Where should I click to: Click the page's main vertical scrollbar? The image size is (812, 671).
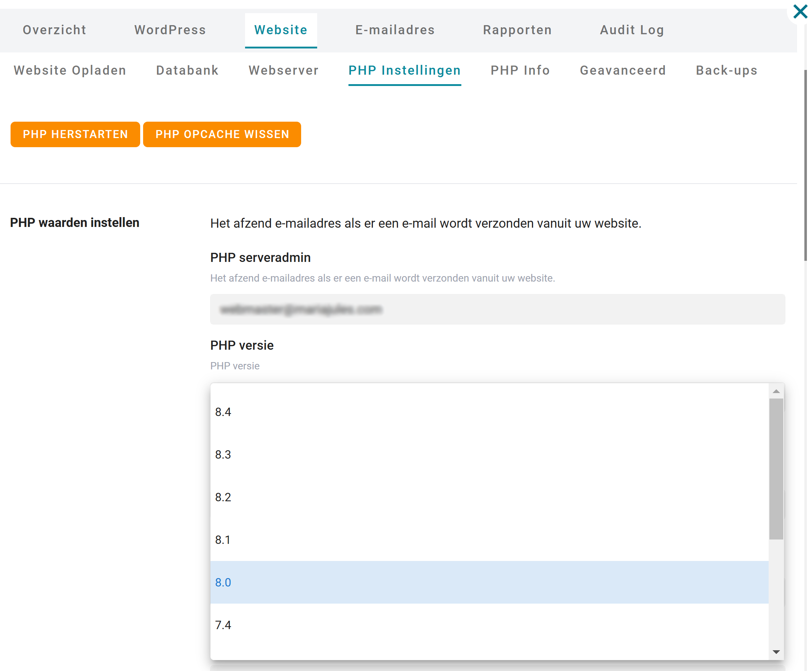click(x=805, y=165)
